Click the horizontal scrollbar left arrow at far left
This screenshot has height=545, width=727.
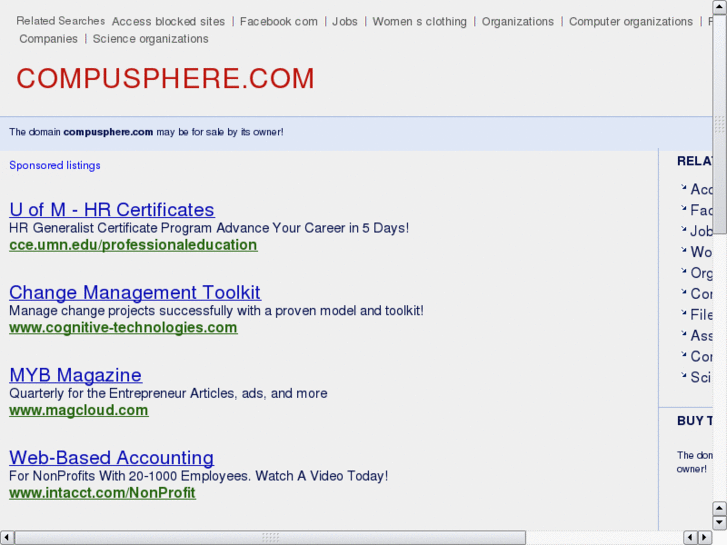(x=6, y=538)
